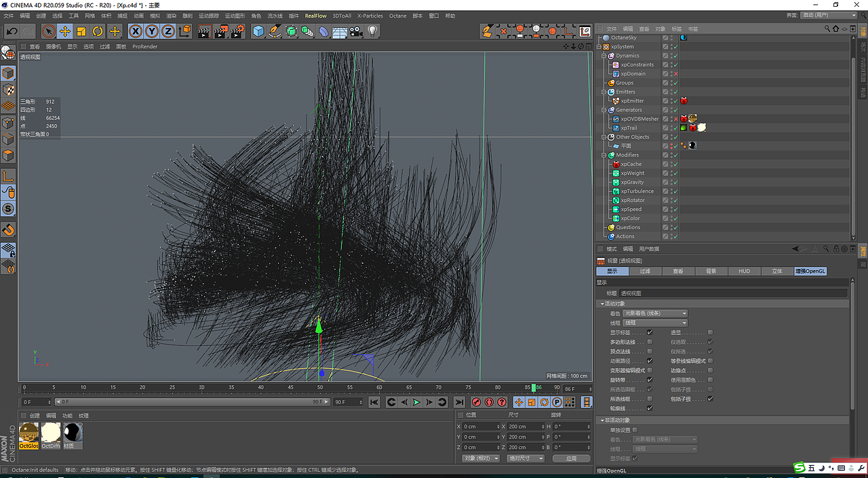Toggle the 轮廓线 checkbox

(650, 408)
